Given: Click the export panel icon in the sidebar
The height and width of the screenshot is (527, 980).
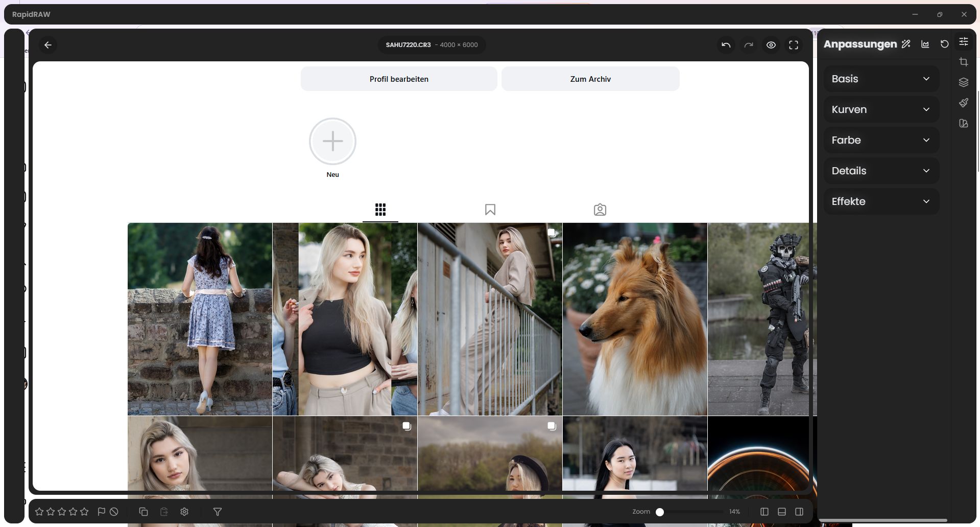Looking at the screenshot, I should (964, 123).
